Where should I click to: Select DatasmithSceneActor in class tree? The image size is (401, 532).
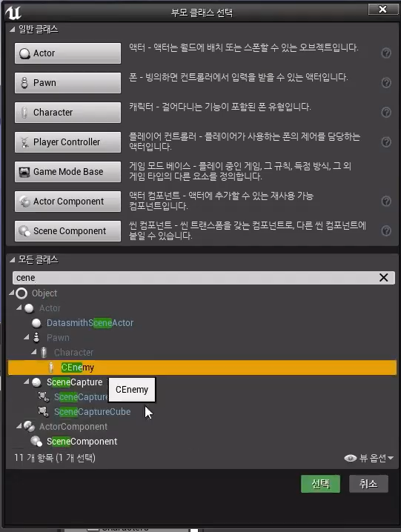click(x=90, y=323)
